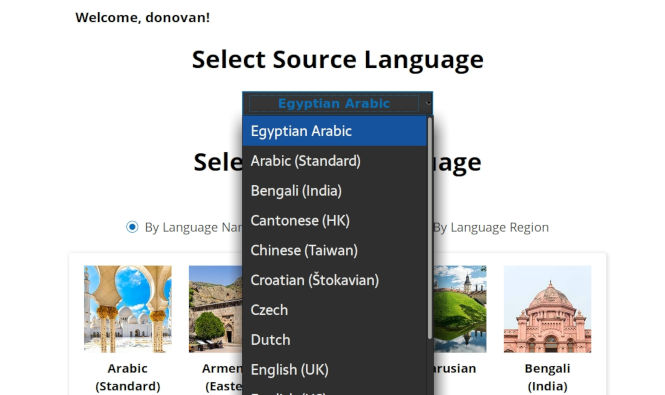This screenshot has height=395, width=665.
Task: Collapse the Egyptian Arabic source language combo box
Action: pos(338,103)
